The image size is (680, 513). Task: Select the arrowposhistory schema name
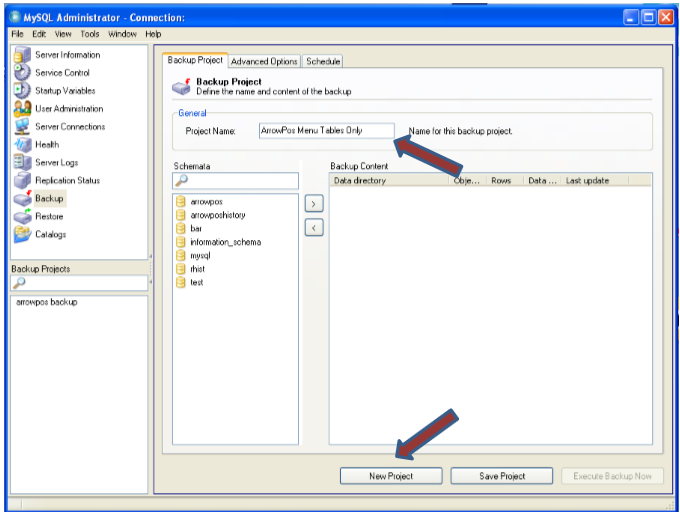(218, 215)
